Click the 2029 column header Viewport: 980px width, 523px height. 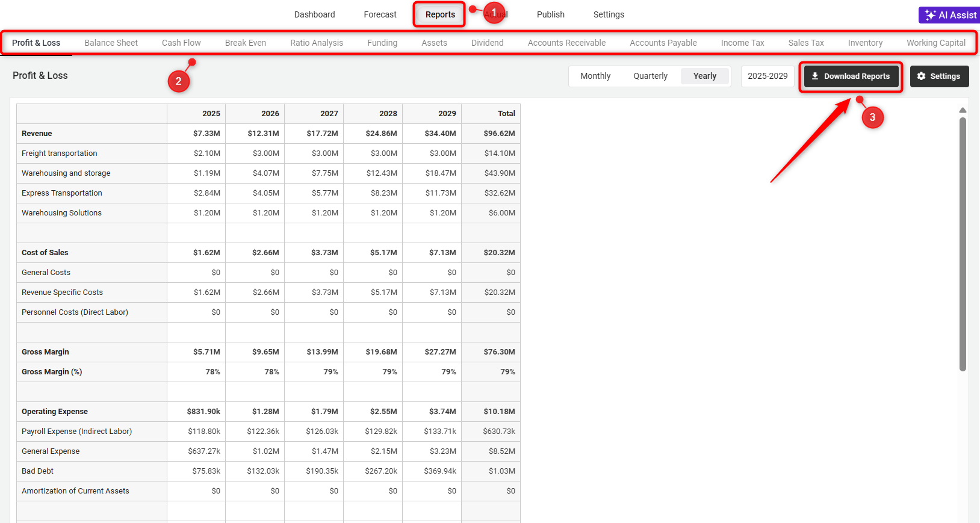[x=432, y=114]
